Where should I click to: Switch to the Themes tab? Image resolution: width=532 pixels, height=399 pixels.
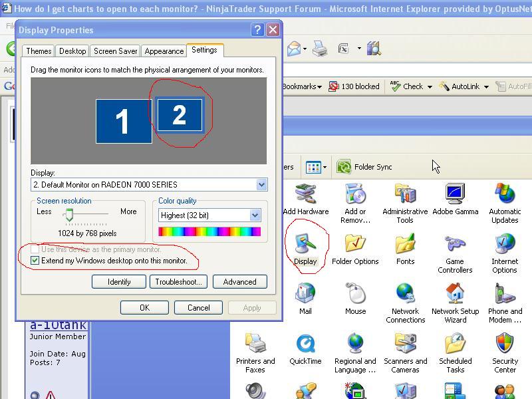click(39, 51)
